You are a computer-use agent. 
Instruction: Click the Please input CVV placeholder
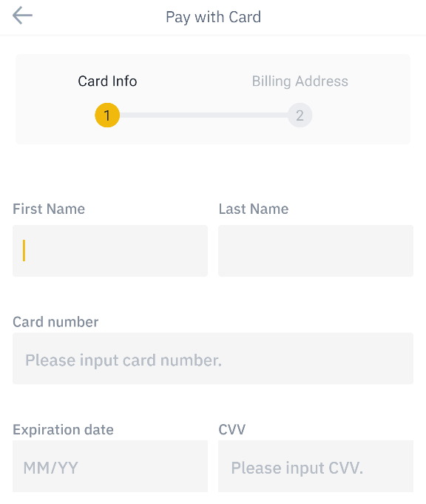[x=297, y=468]
